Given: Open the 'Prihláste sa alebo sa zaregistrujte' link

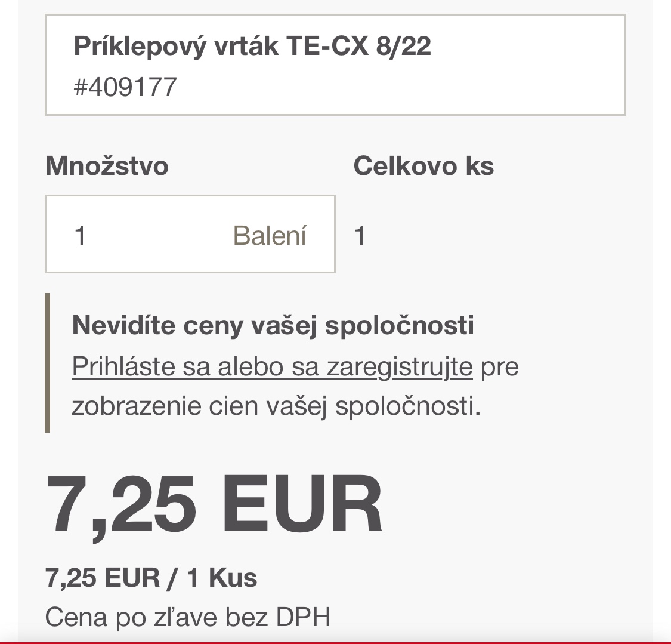Looking at the screenshot, I should 272,366.
